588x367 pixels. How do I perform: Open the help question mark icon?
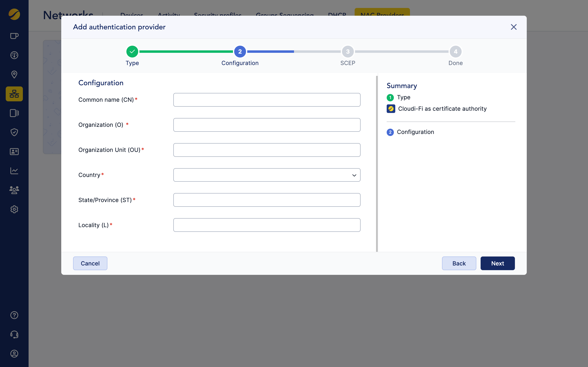[14, 315]
